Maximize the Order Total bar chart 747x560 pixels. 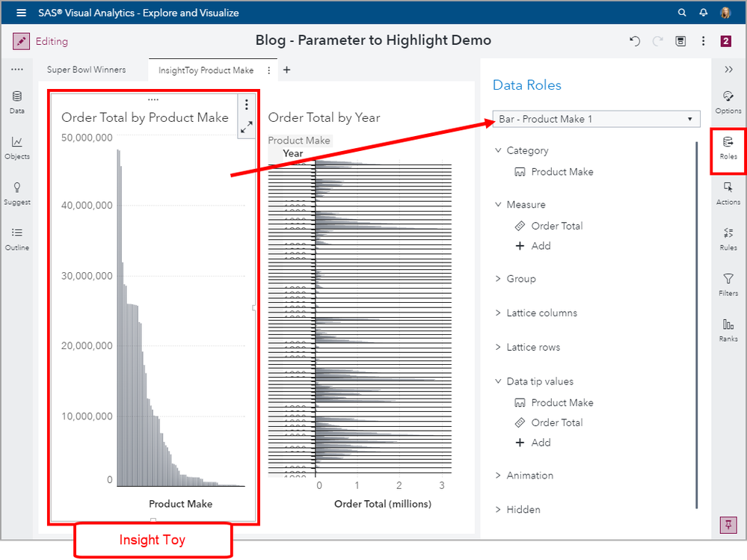(x=247, y=128)
